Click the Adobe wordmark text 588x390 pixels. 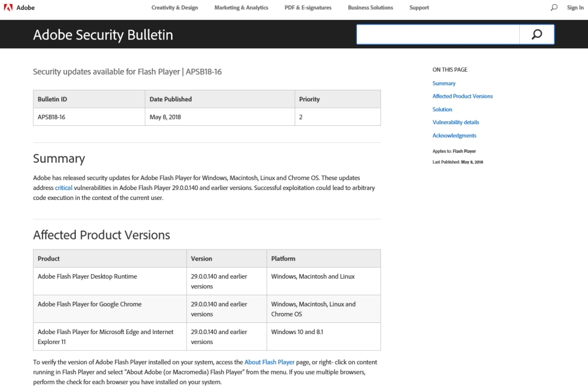coord(25,8)
